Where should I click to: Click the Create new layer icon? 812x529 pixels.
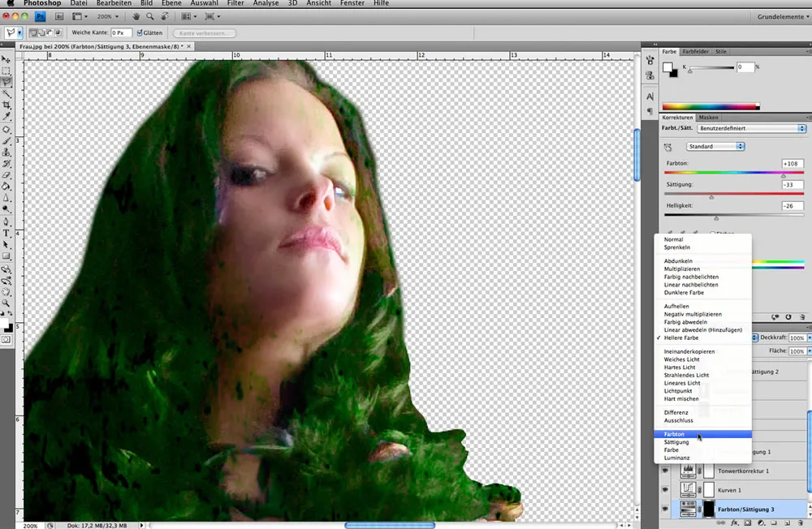pos(786,523)
